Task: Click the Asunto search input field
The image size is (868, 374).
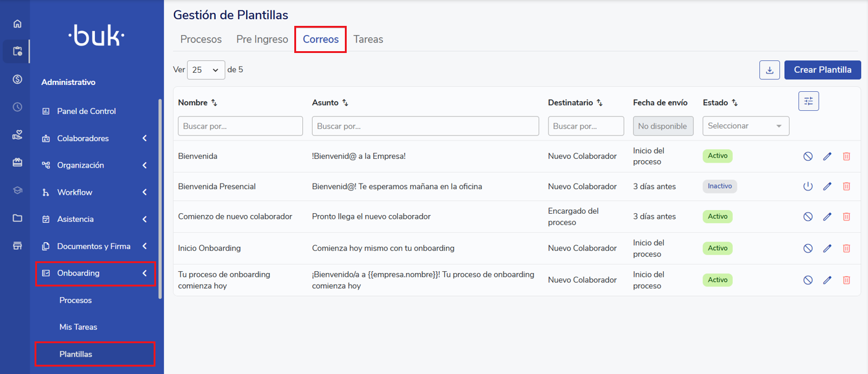Action: pos(425,126)
